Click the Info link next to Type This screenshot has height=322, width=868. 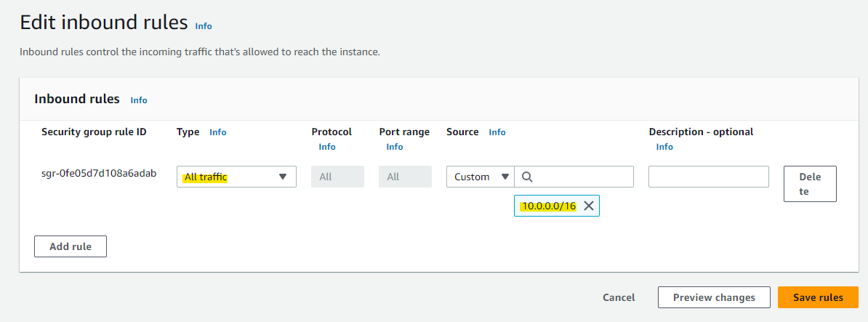tap(217, 132)
